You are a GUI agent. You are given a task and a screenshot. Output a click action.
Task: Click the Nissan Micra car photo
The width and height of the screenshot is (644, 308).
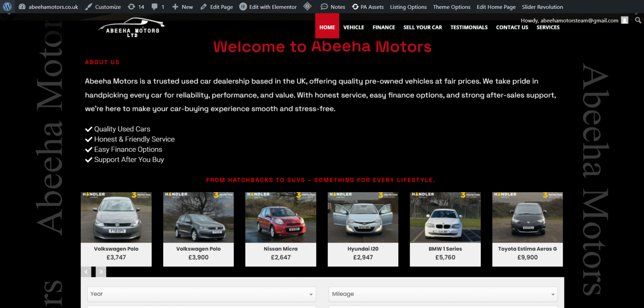click(x=280, y=217)
